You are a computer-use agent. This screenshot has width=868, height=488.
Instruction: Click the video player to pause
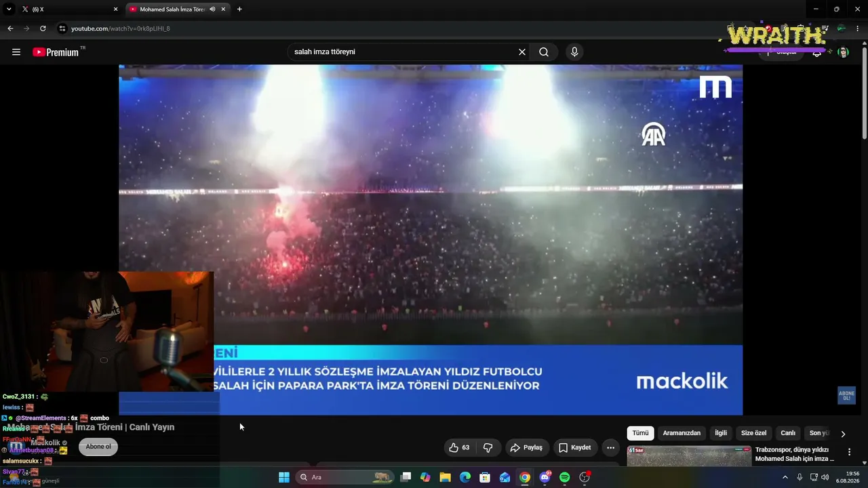tap(431, 239)
